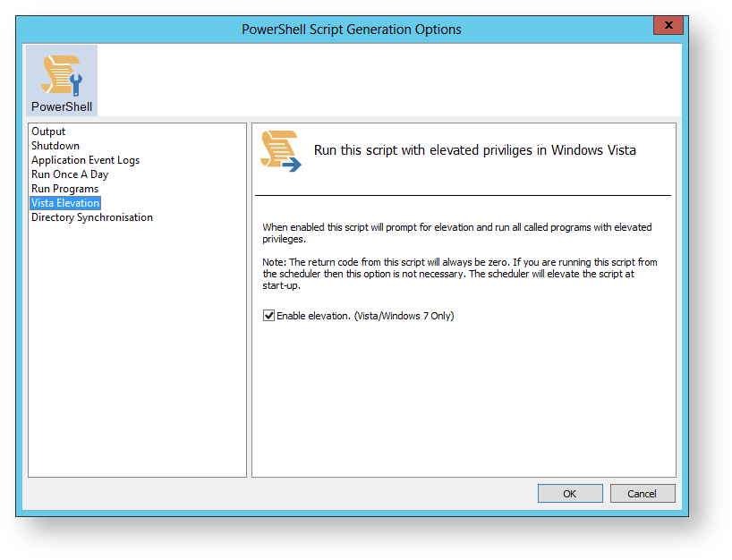Confirm with the OK button
This screenshot has width=732, height=560.
pyautogui.click(x=570, y=493)
